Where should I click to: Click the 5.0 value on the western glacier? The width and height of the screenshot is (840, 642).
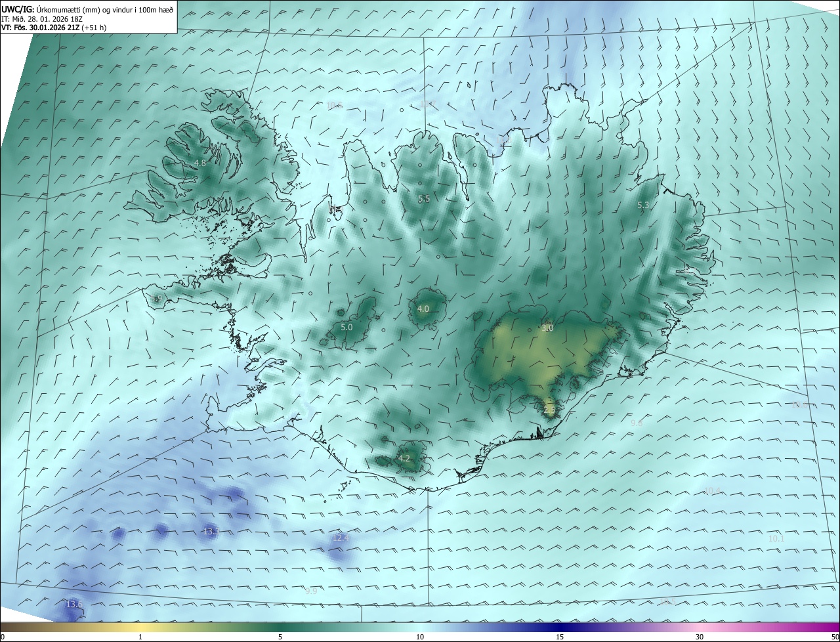coord(346,327)
